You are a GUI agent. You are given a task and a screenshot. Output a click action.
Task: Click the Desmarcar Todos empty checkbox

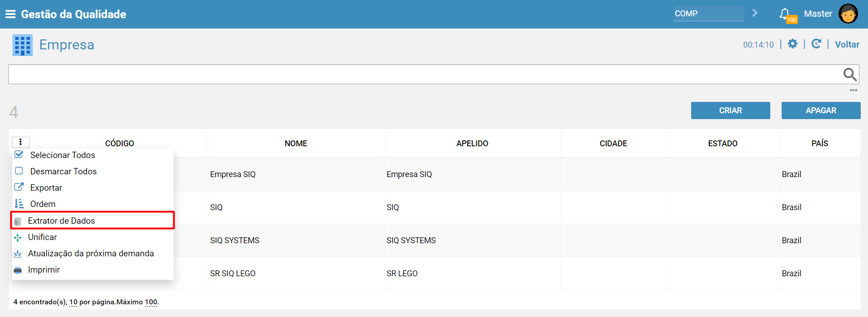tap(19, 171)
